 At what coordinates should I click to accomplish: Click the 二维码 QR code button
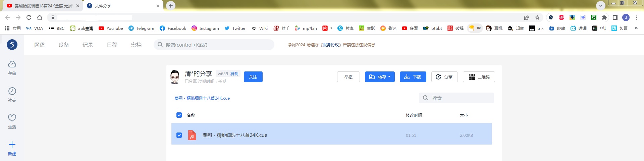coord(479,77)
